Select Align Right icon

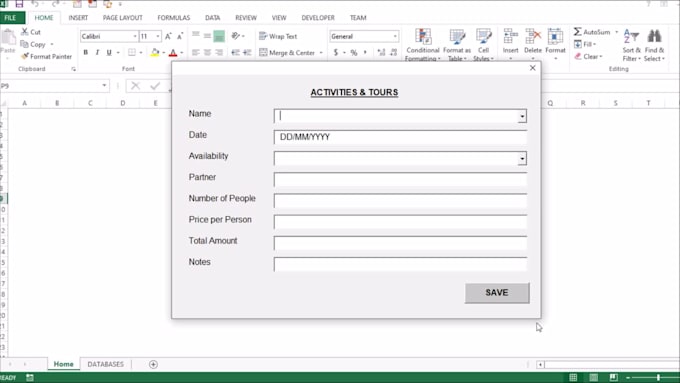[x=219, y=52]
